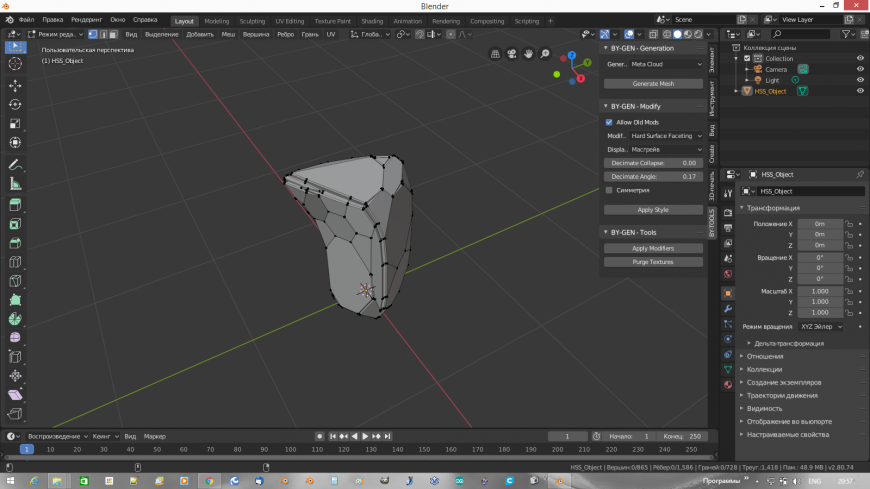Image resolution: width=870 pixels, height=489 pixels.
Task: Enable vertex select mode
Action: (x=93, y=34)
